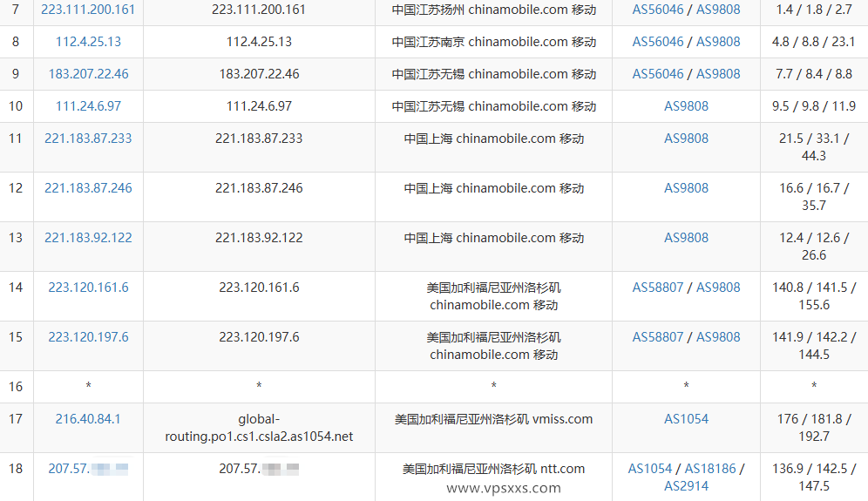Click latency value 140.8 / 141.5 / 155.6

click(x=814, y=296)
